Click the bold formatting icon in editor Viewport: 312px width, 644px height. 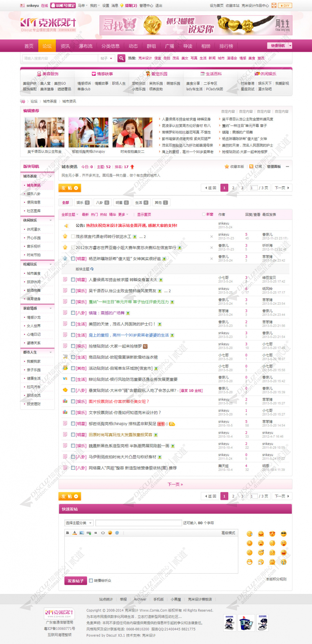68,533
